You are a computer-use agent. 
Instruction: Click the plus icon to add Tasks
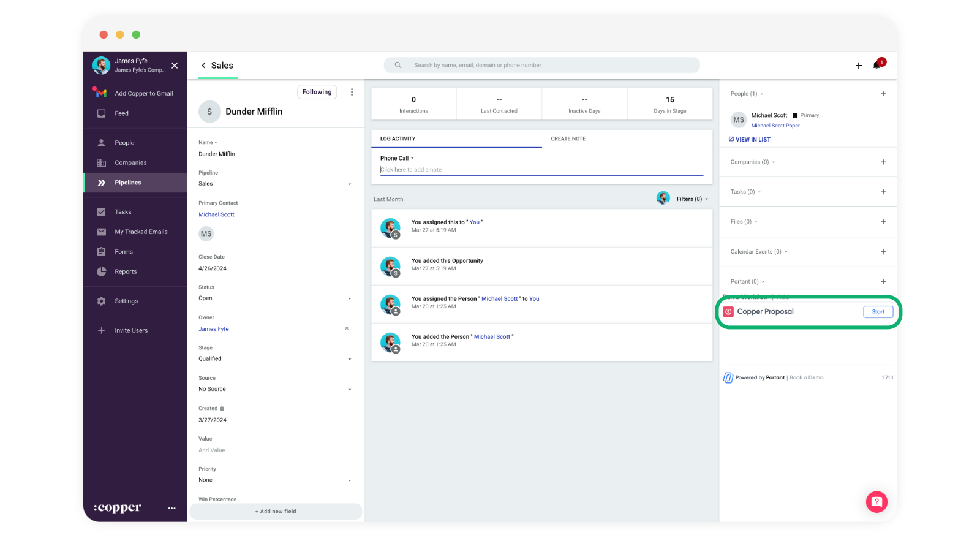coord(883,192)
